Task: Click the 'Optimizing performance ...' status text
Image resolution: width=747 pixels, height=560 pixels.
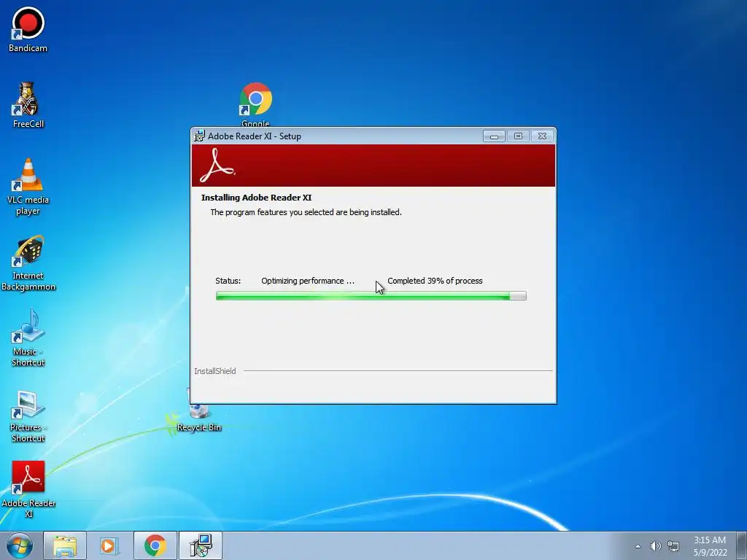Action: coord(308,281)
